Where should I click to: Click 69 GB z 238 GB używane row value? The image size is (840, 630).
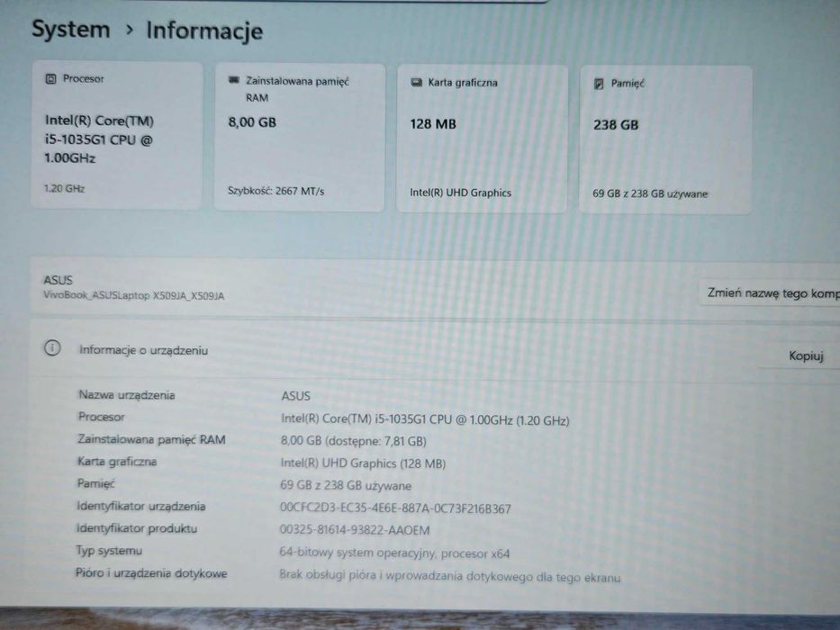pyautogui.click(x=346, y=485)
